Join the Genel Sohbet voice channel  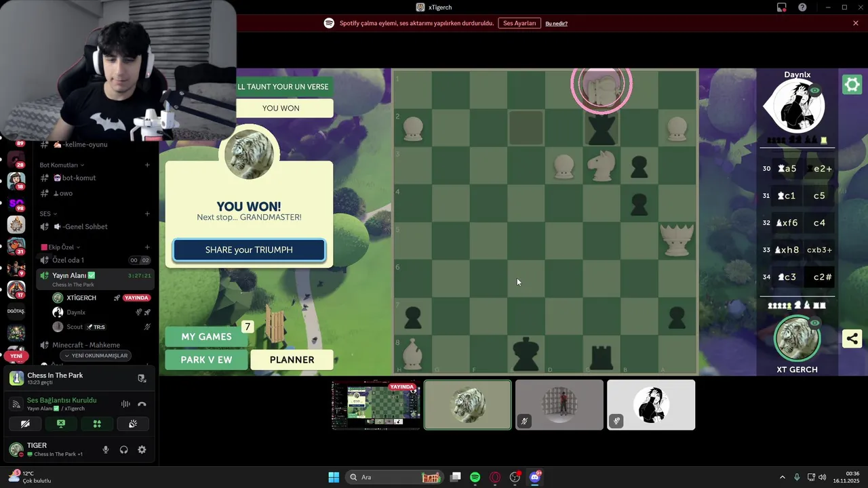click(95, 226)
